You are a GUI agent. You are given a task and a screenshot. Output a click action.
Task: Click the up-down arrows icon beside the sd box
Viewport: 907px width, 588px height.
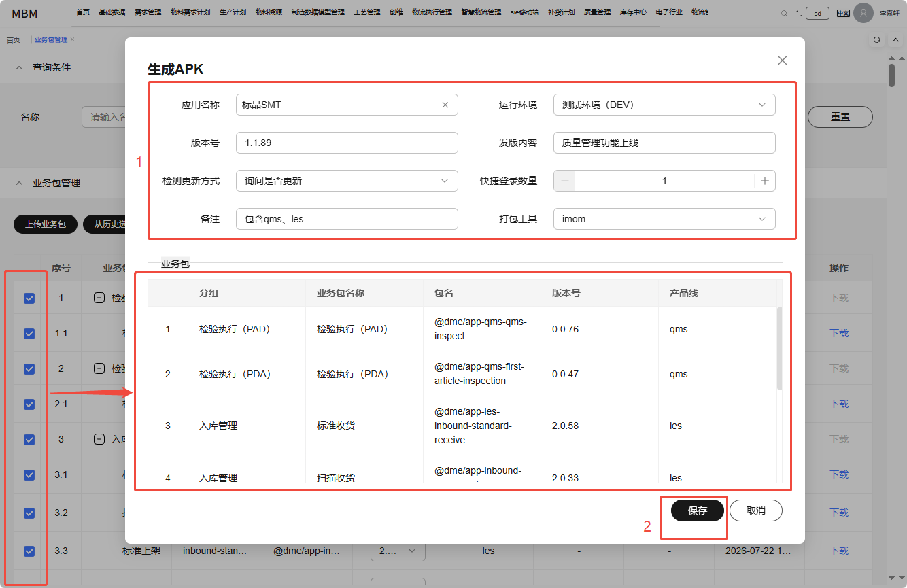click(x=798, y=13)
